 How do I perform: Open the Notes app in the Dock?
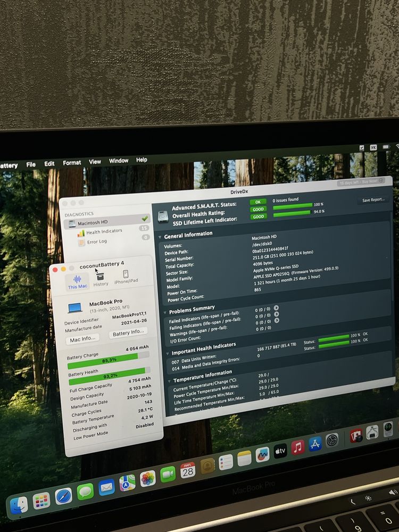244,458
